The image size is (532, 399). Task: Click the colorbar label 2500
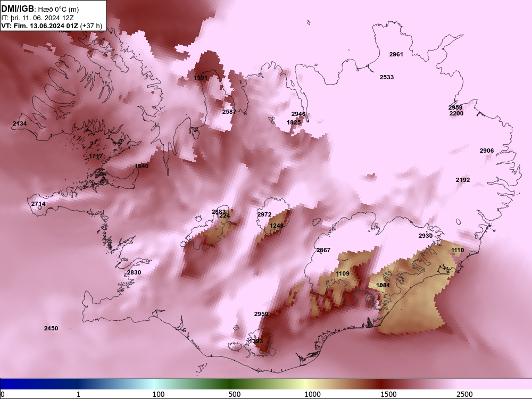[x=464, y=394]
